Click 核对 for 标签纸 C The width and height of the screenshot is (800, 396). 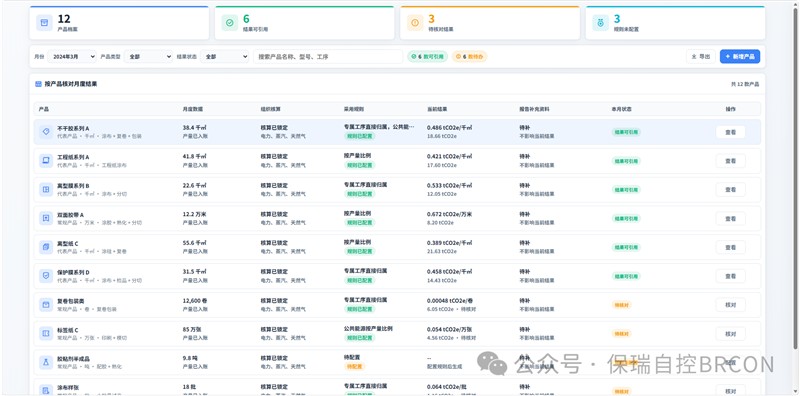click(731, 334)
